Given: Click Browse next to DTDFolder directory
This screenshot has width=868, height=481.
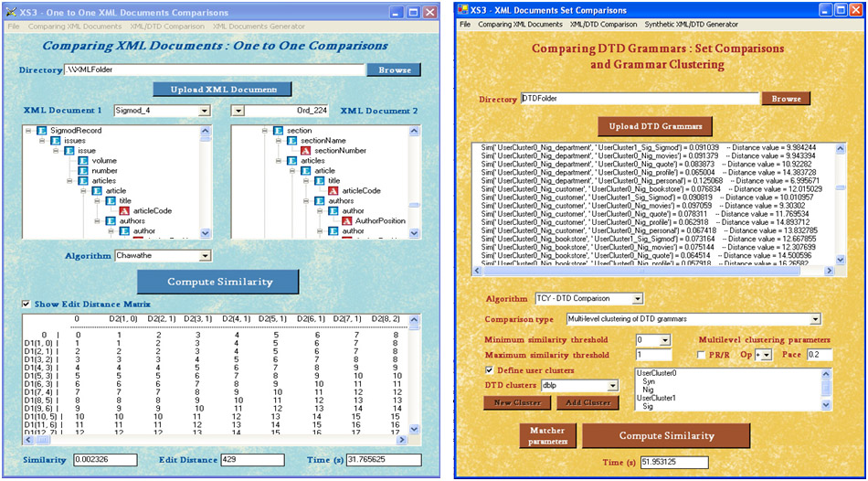Looking at the screenshot, I should [x=786, y=99].
